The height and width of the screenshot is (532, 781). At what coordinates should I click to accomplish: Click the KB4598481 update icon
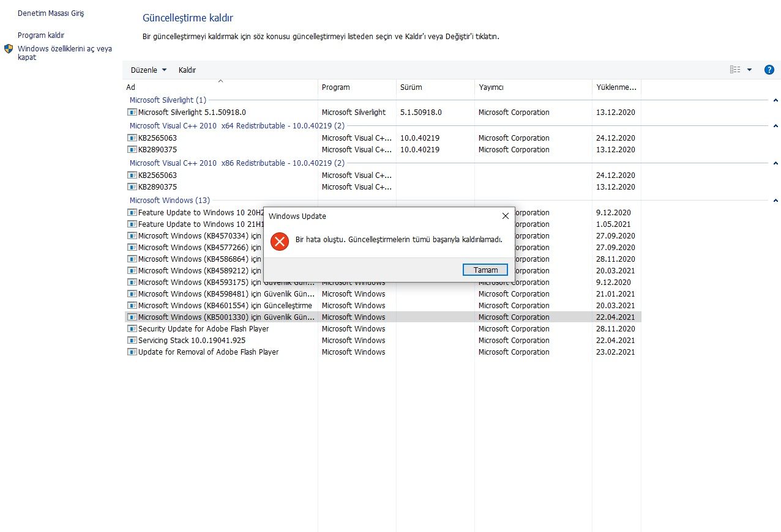point(132,294)
